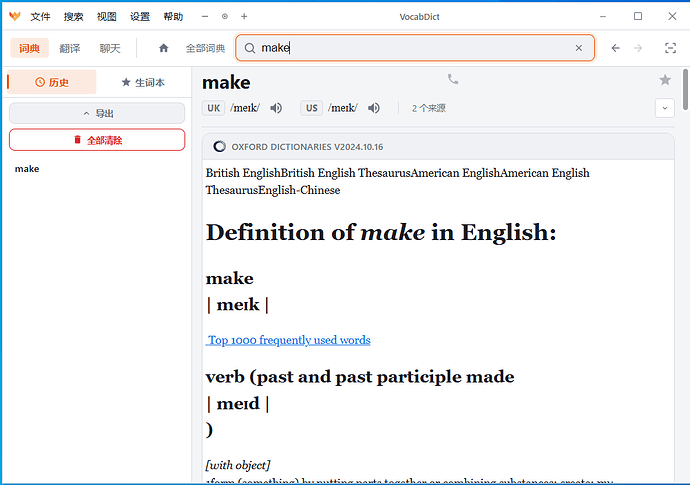
Task: Expand the sources dropdown chevron
Action: tap(664, 108)
